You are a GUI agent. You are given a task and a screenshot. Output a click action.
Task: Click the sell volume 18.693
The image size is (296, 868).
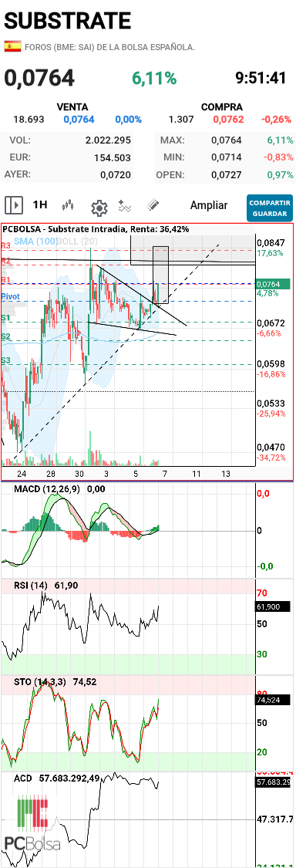[29, 119]
